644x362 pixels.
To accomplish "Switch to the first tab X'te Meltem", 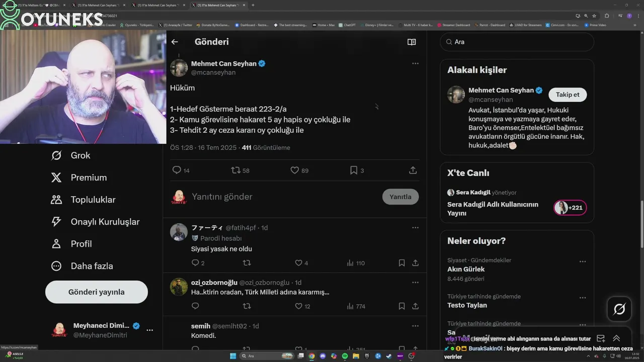I will (x=38, y=5).
